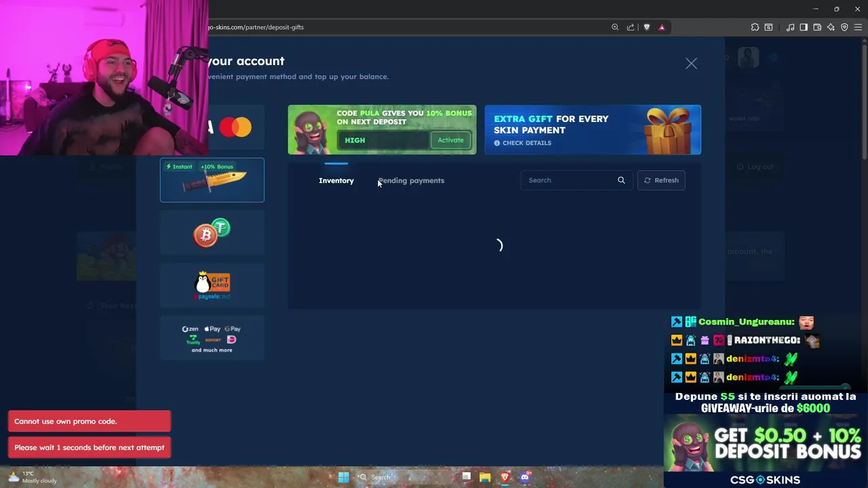The width and height of the screenshot is (868, 488).
Task: Click the zoom magnifier icon in address bar
Action: click(615, 27)
